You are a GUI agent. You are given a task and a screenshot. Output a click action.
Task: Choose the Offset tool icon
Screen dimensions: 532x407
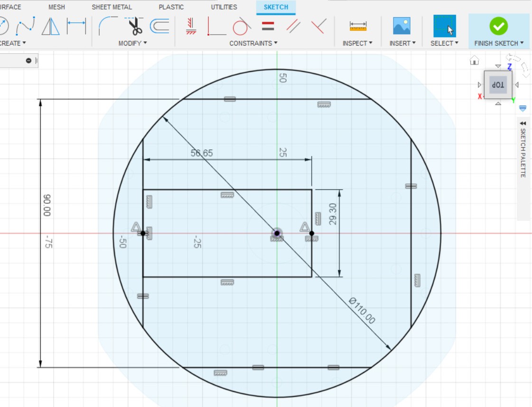coord(160,26)
